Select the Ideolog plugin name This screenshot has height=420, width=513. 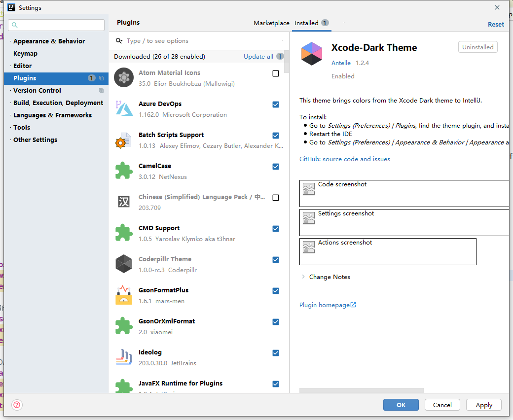[150, 352]
